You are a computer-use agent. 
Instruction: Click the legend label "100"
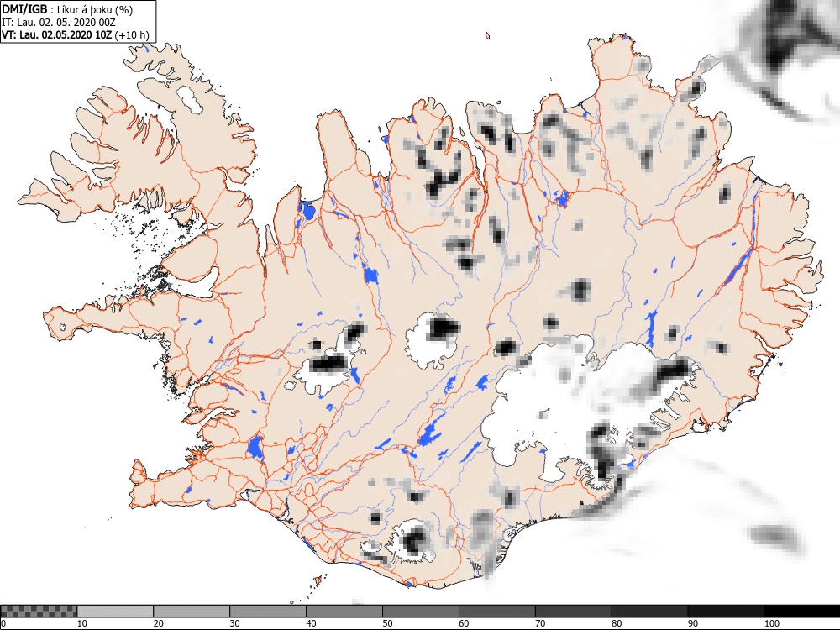(x=772, y=623)
